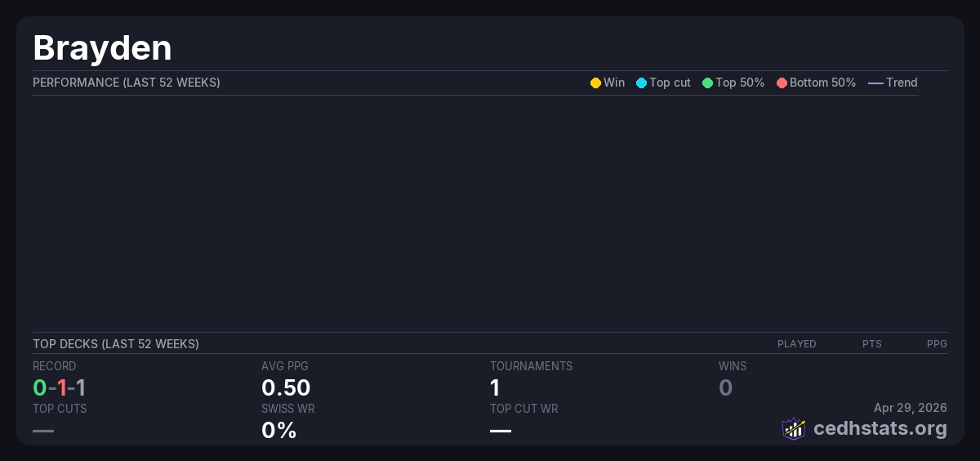
Task: Toggle the Top cut legend label
Action: click(670, 83)
